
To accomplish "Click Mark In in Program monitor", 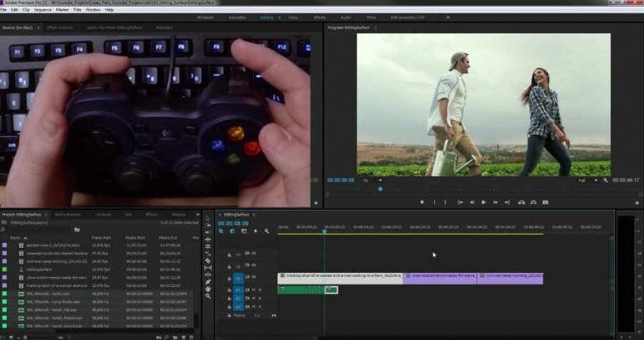I will pos(434,202).
